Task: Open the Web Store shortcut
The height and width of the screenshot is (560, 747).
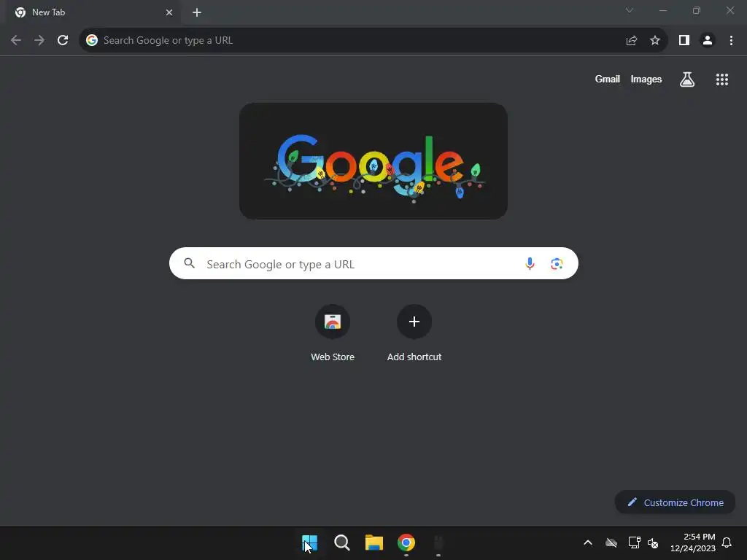Action: [333, 333]
